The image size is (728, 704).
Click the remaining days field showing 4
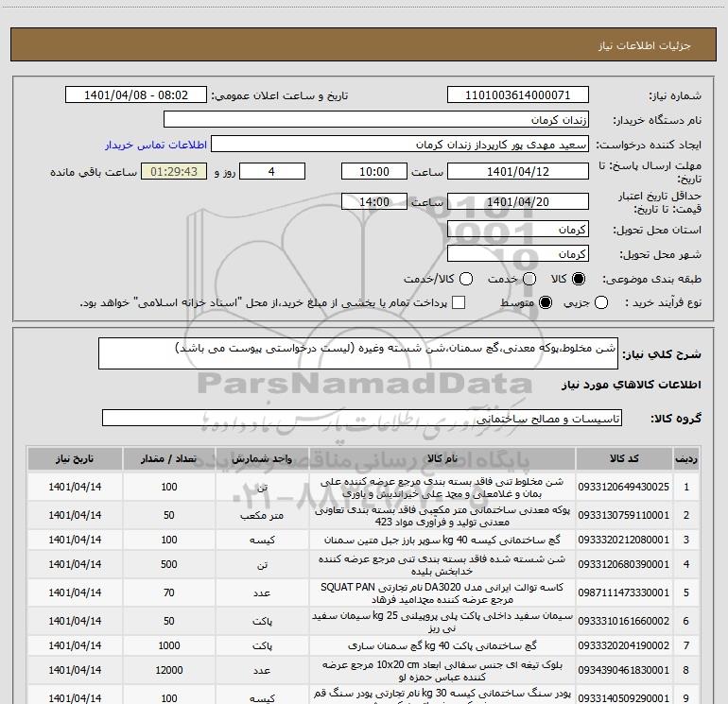pyautogui.click(x=272, y=171)
